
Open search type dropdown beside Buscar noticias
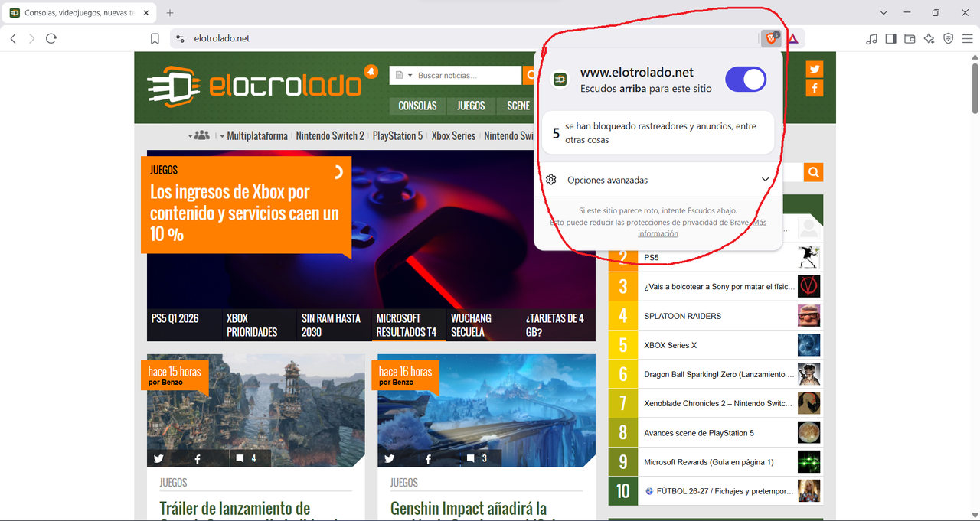[x=403, y=75]
